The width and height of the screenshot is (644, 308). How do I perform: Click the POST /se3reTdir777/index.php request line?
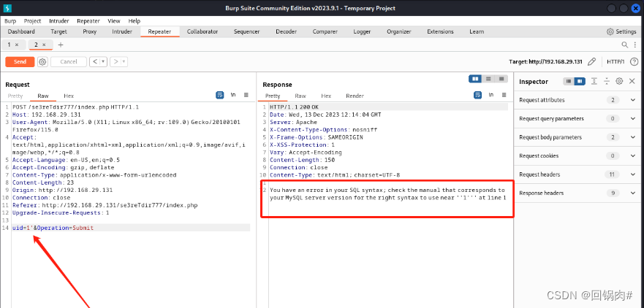(x=75, y=107)
